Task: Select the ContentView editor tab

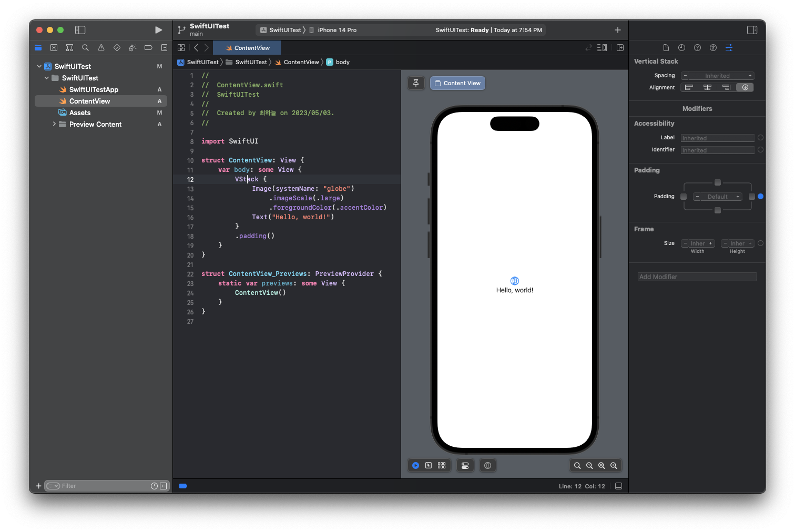Action: pos(247,48)
